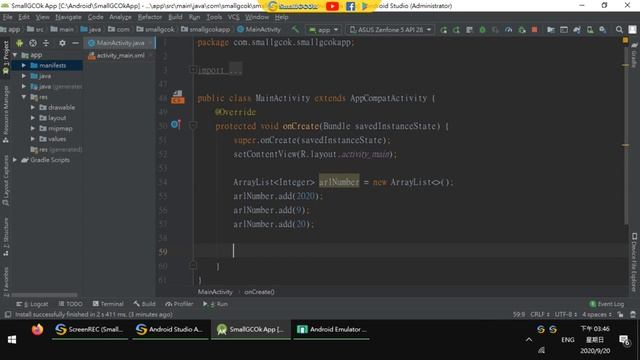
Task: Click the read-only lock icon in status bar
Action: [x=620, y=314]
